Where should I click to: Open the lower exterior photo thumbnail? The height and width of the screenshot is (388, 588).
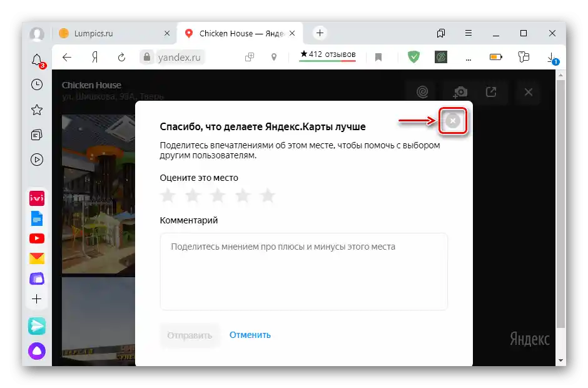pyautogui.click(x=98, y=321)
